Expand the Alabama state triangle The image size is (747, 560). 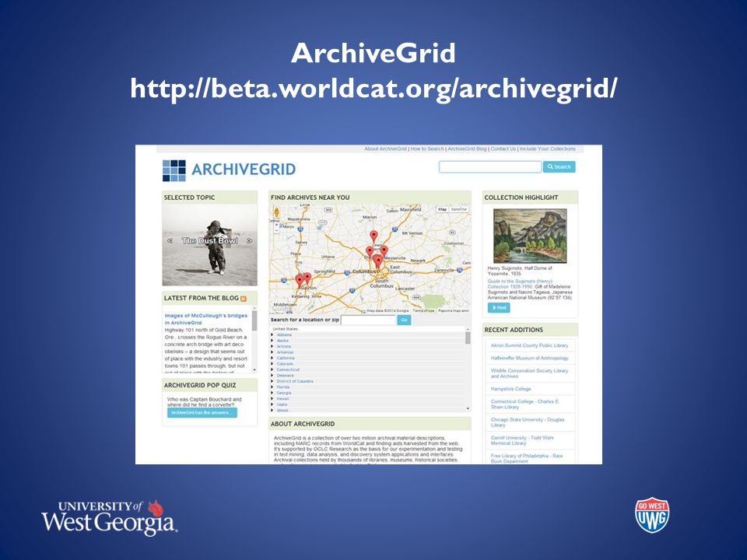coord(272,334)
